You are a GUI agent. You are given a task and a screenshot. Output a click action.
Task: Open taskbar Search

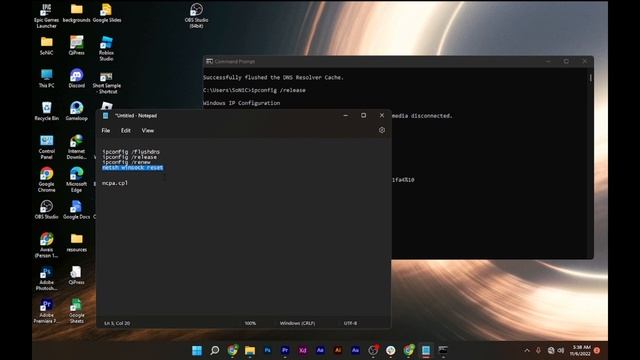coord(214,350)
